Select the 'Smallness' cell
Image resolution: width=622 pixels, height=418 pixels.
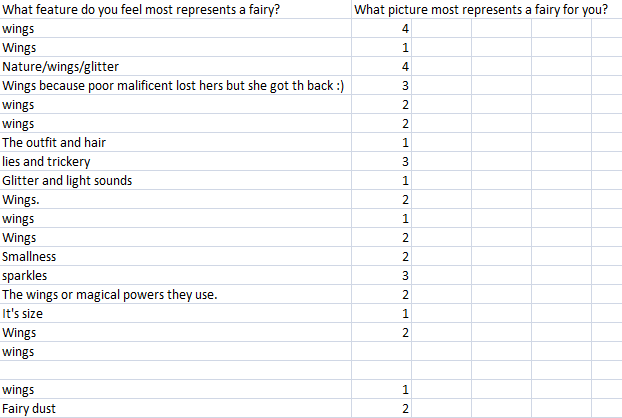pyautogui.click(x=175, y=257)
